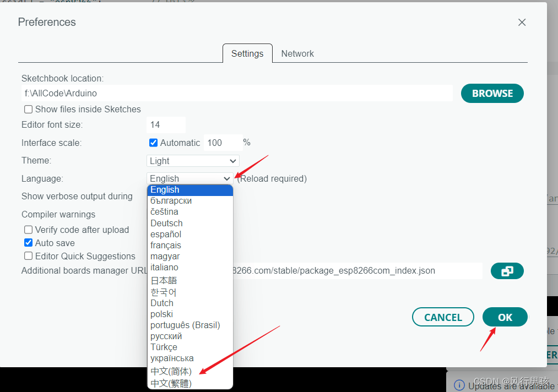558x392 pixels.
Task: Click the Editor font size field
Action: pyautogui.click(x=166, y=124)
